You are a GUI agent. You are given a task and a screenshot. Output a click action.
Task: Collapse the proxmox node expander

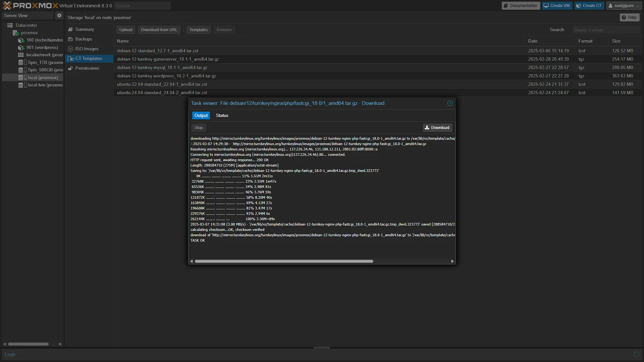point(10,33)
